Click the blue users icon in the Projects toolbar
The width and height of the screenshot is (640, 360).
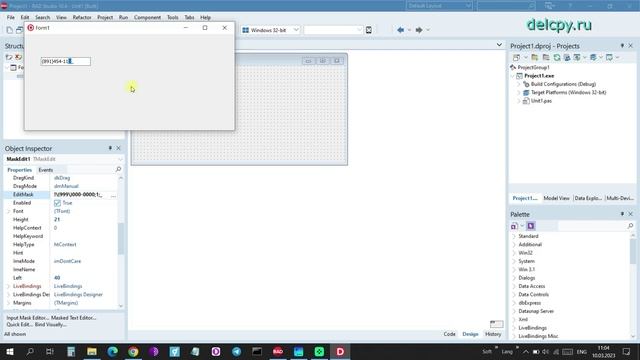[567, 58]
